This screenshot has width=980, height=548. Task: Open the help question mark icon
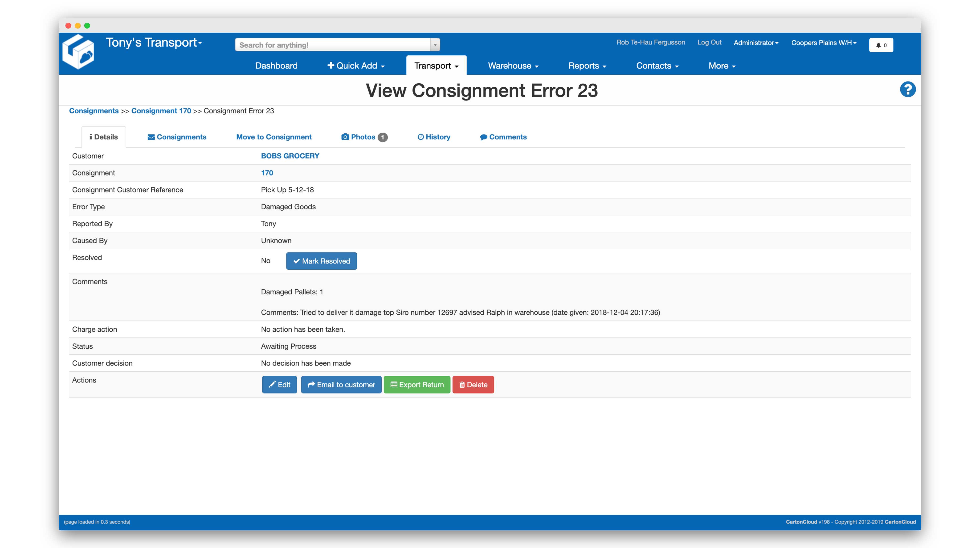click(908, 89)
